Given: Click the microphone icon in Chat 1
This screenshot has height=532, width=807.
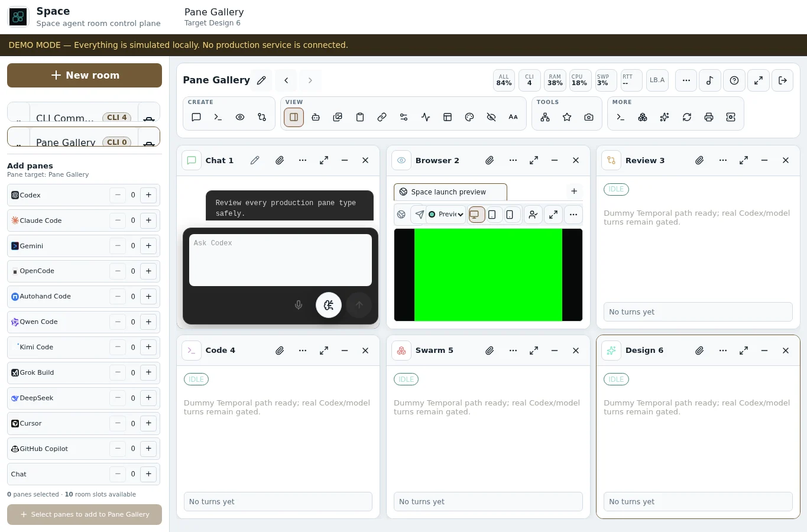Looking at the screenshot, I should click(299, 305).
